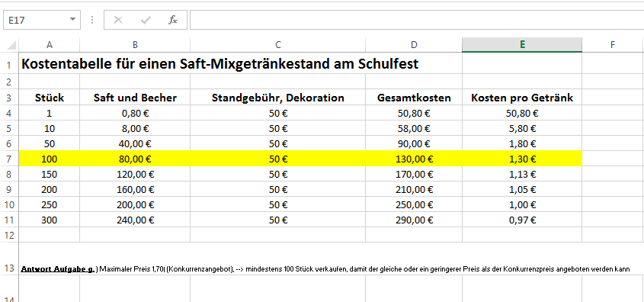Select the Stück cell 10 in row 5
The image size is (644, 302).
(50, 129)
